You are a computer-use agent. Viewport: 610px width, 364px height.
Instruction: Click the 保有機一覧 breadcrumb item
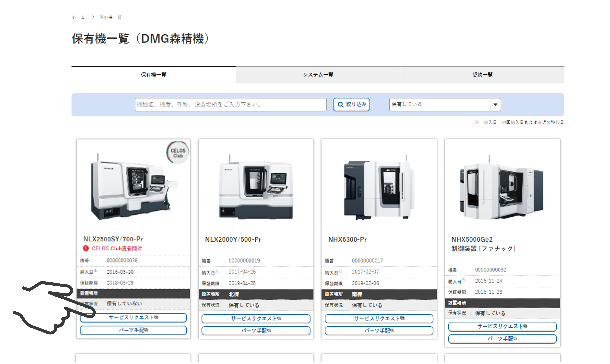(110, 17)
